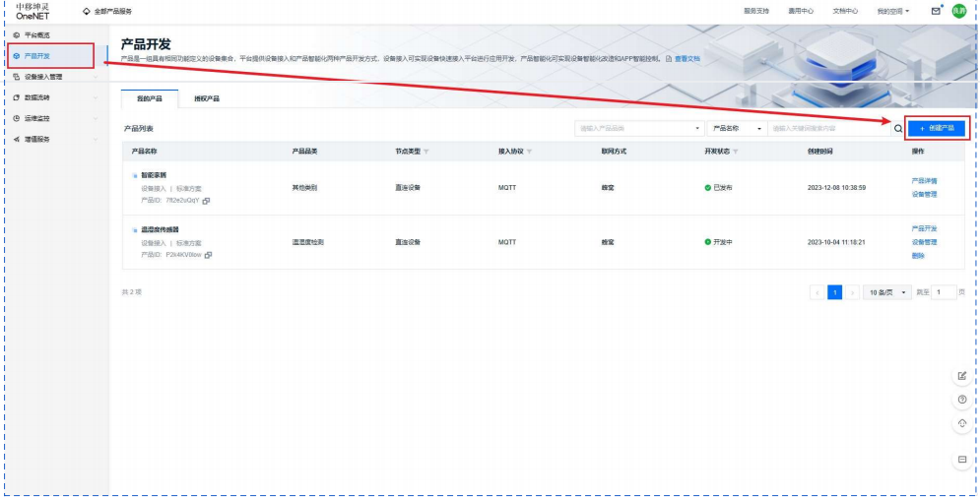Select page 1 in pagination
Viewport: 980px width, 498px height.
tap(834, 292)
